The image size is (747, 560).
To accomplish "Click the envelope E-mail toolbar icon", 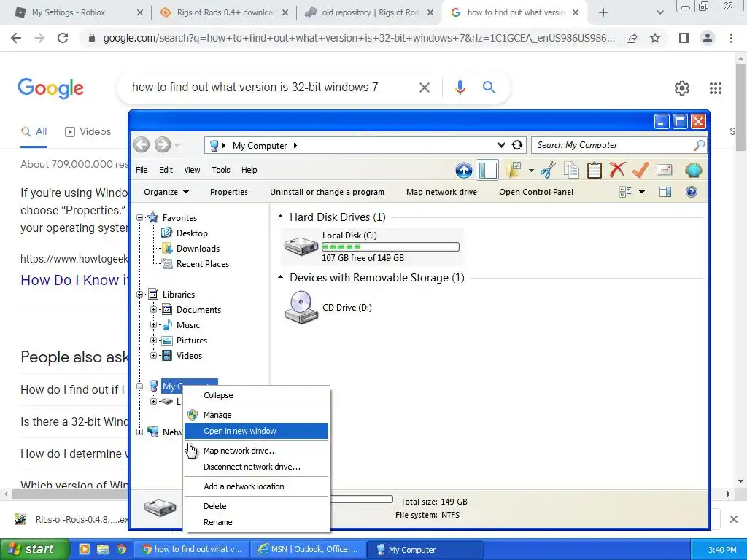I will click(x=664, y=170).
